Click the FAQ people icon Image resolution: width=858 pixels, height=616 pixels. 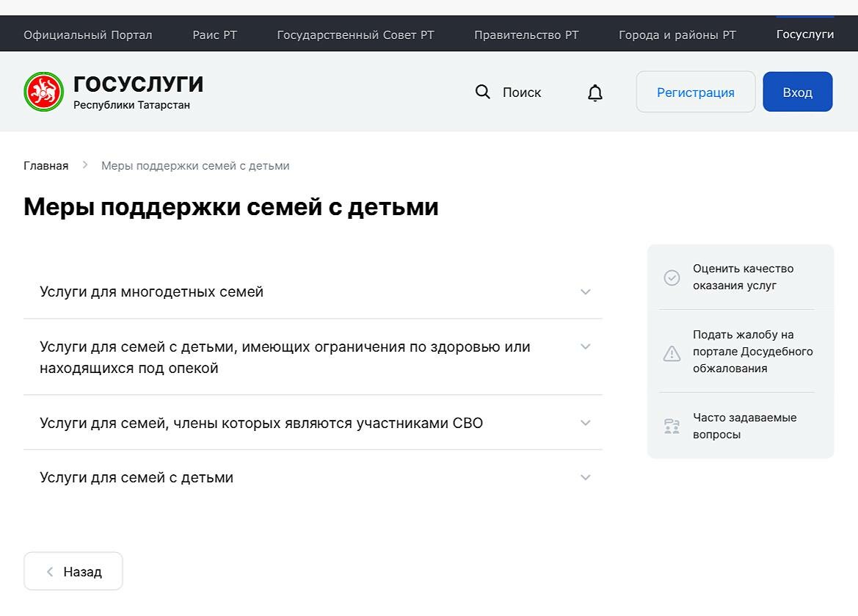pos(672,426)
